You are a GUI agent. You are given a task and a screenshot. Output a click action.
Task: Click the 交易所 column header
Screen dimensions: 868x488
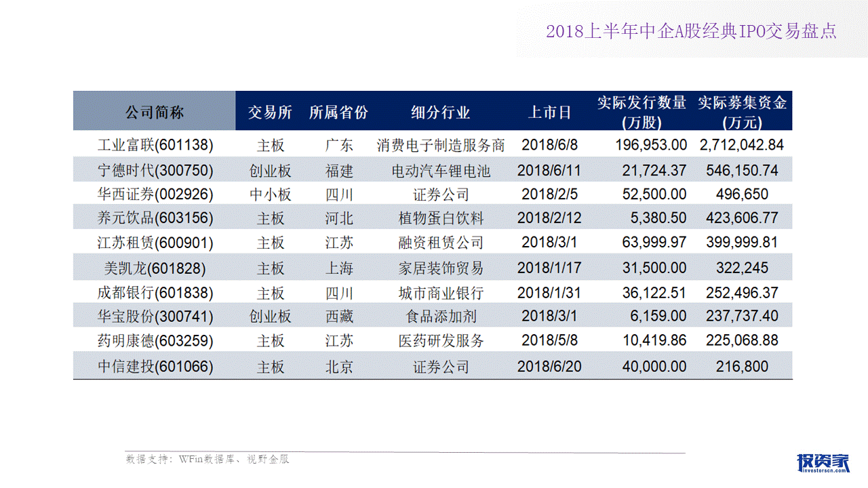(270, 112)
